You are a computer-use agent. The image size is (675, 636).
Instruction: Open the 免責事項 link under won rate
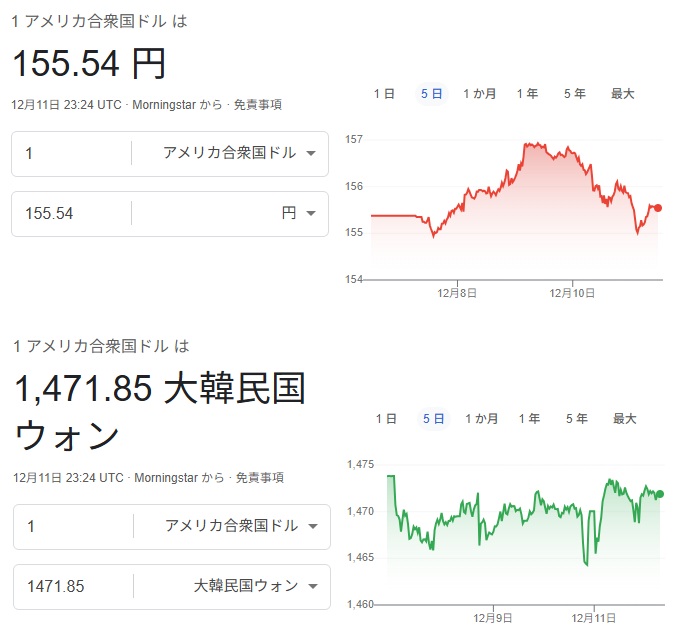click(259, 478)
